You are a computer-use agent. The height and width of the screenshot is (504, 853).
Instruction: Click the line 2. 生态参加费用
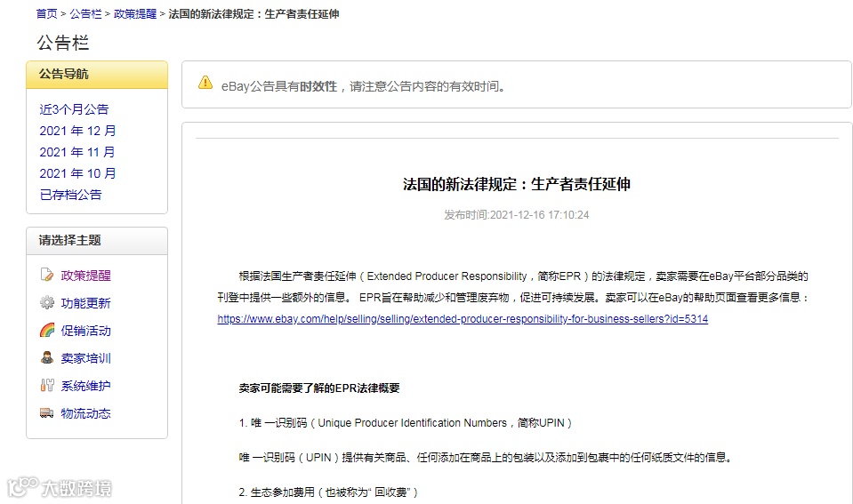click(x=328, y=492)
